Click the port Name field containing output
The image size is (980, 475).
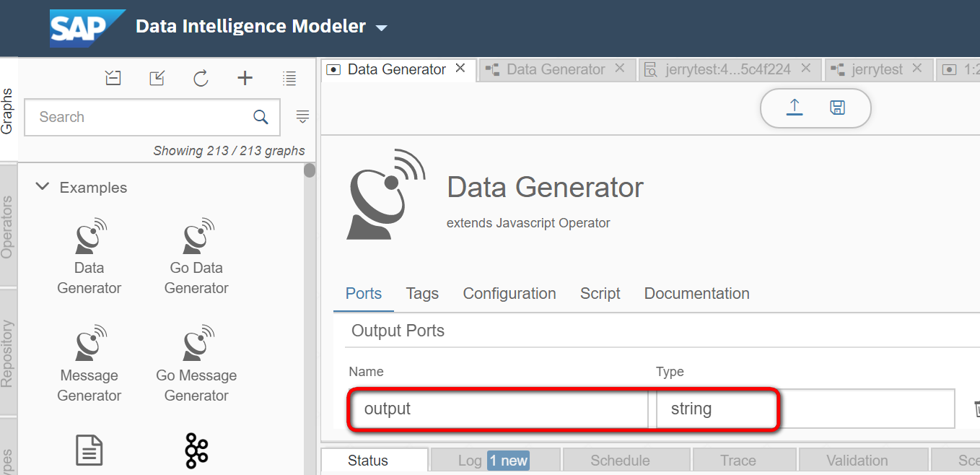[498, 409]
